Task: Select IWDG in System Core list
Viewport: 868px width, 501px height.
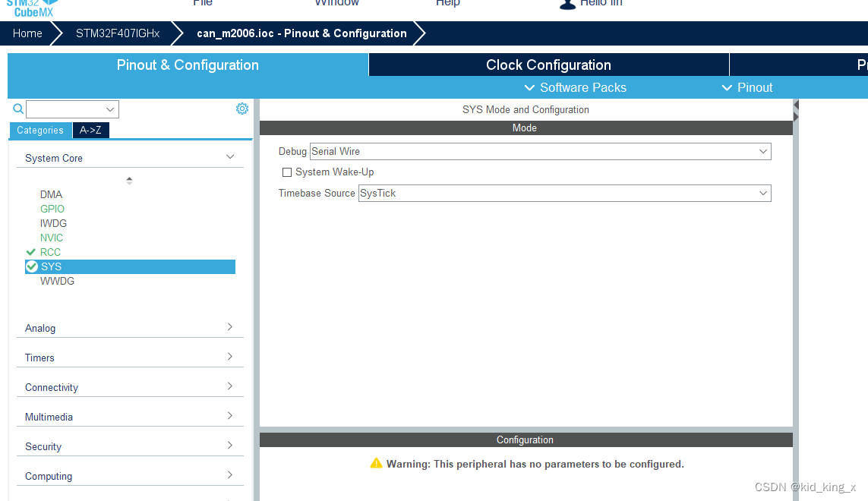Action: [53, 223]
